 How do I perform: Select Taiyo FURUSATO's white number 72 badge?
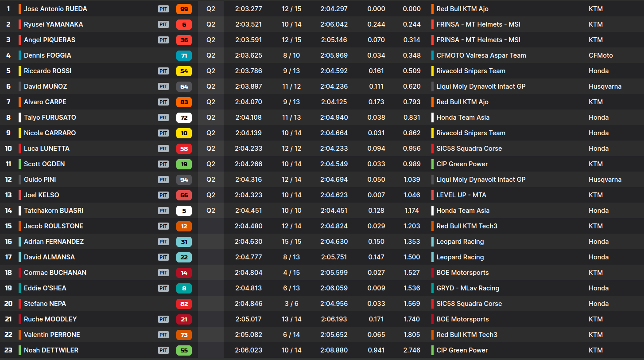pyautogui.click(x=184, y=117)
